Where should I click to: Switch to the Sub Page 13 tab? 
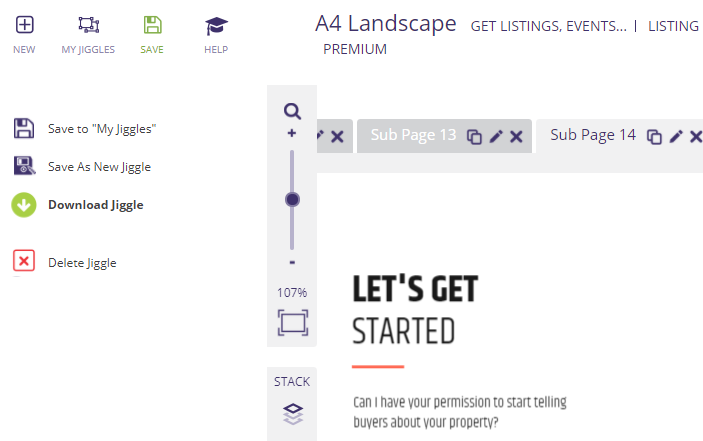click(x=413, y=135)
